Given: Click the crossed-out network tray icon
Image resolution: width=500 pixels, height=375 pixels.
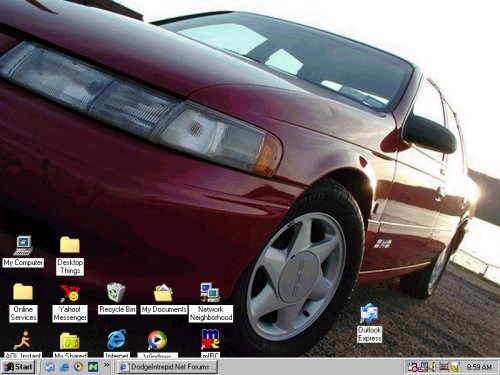Looking at the screenshot, I should 444,367.
